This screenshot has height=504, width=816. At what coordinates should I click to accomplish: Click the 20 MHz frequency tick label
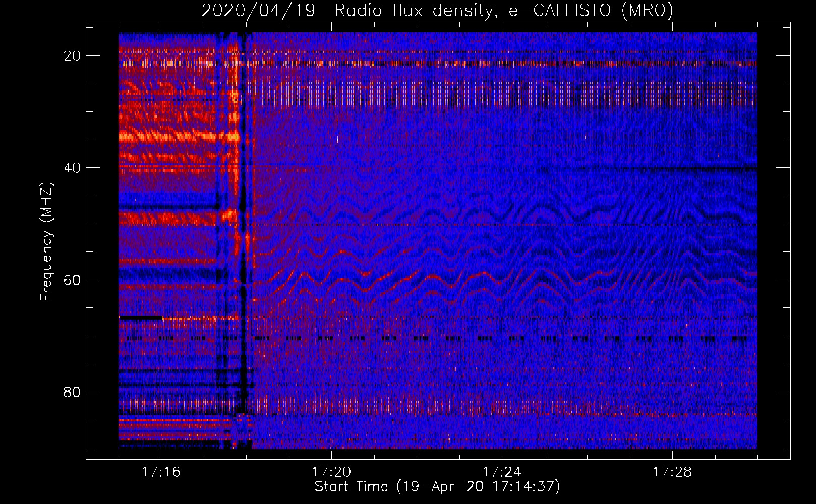72,56
